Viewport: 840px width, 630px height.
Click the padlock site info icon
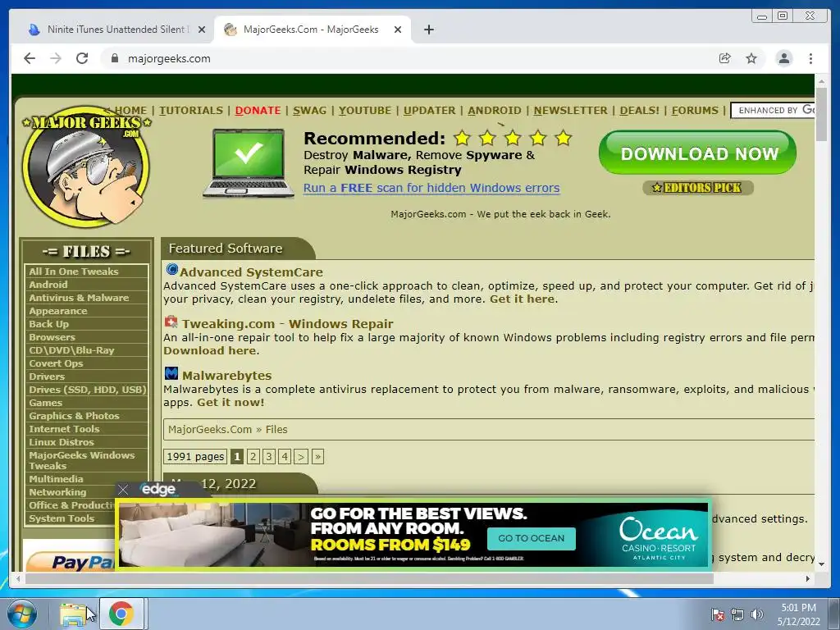(x=114, y=58)
